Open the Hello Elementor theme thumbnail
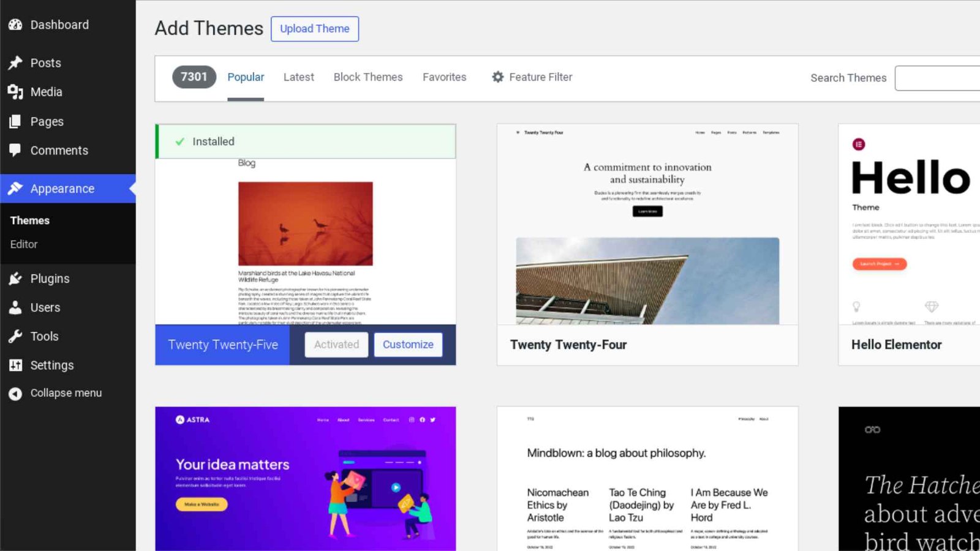This screenshot has width=980, height=551. coord(909,224)
